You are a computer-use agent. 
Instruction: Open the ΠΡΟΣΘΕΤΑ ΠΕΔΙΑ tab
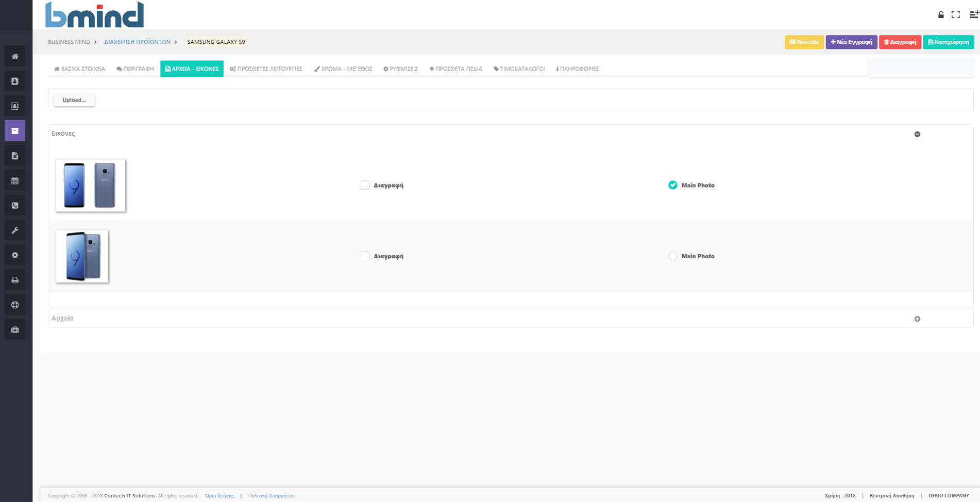[x=455, y=69]
